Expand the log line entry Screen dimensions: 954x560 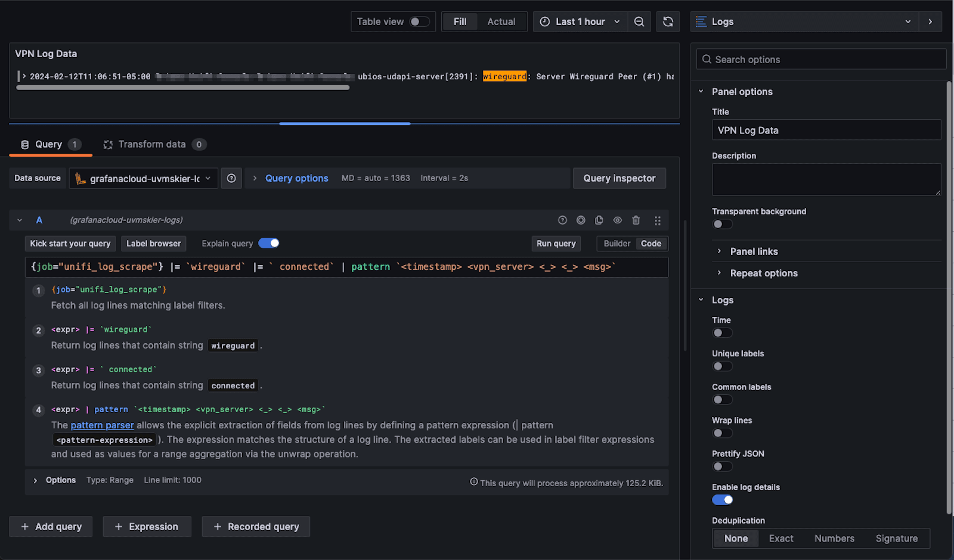24,76
